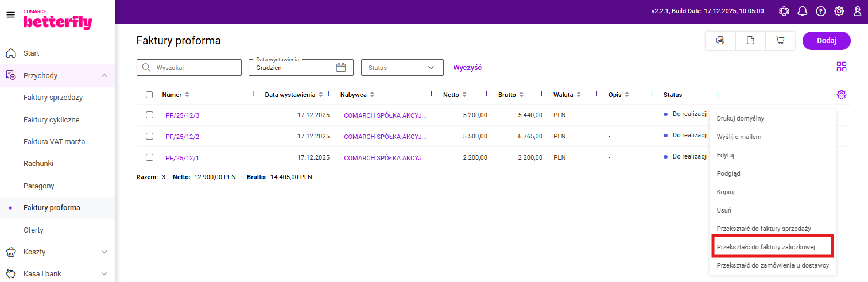Open the help question mark icon
This screenshot has width=868, height=282.
821,11
